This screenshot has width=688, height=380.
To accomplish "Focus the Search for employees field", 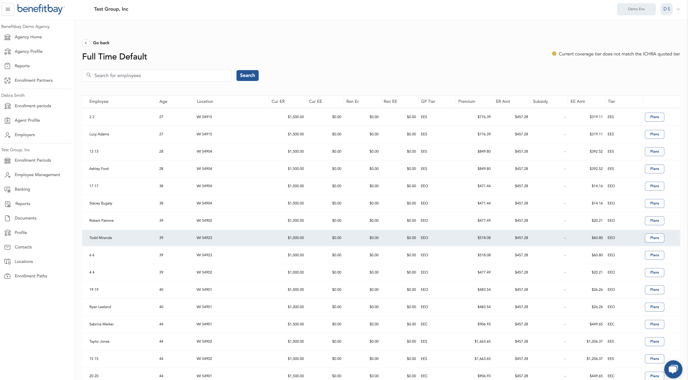I will (x=157, y=75).
